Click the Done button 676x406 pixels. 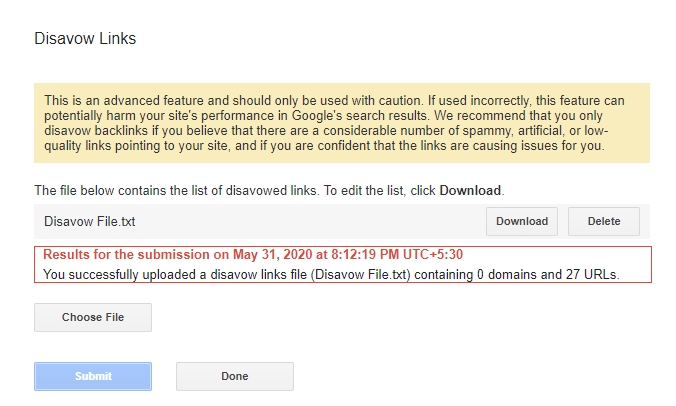tap(234, 376)
